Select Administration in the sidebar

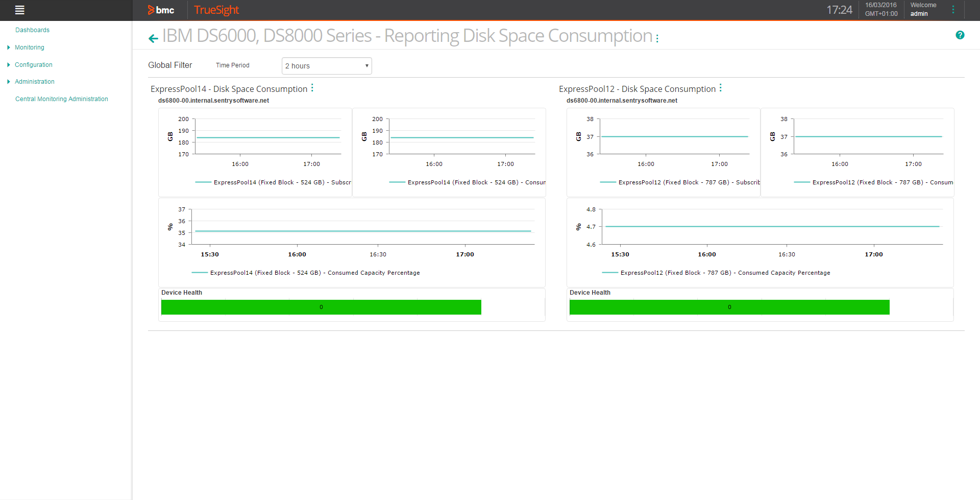pyautogui.click(x=35, y=82)
